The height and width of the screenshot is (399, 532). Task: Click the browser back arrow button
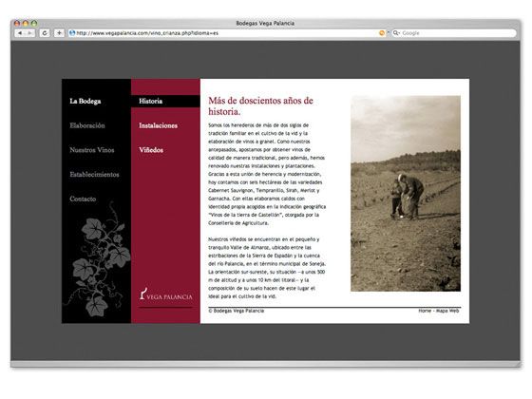tap(20, 33)
